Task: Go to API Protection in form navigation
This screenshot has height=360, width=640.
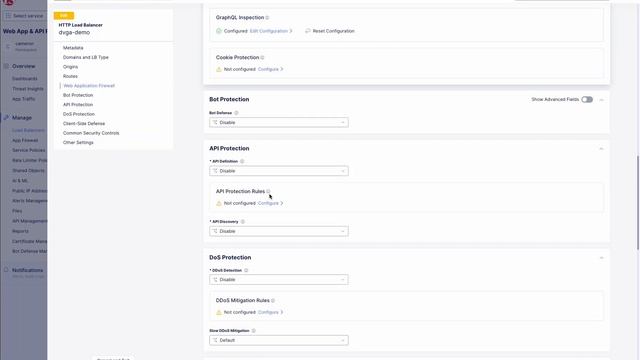Action: click(78, 105)
